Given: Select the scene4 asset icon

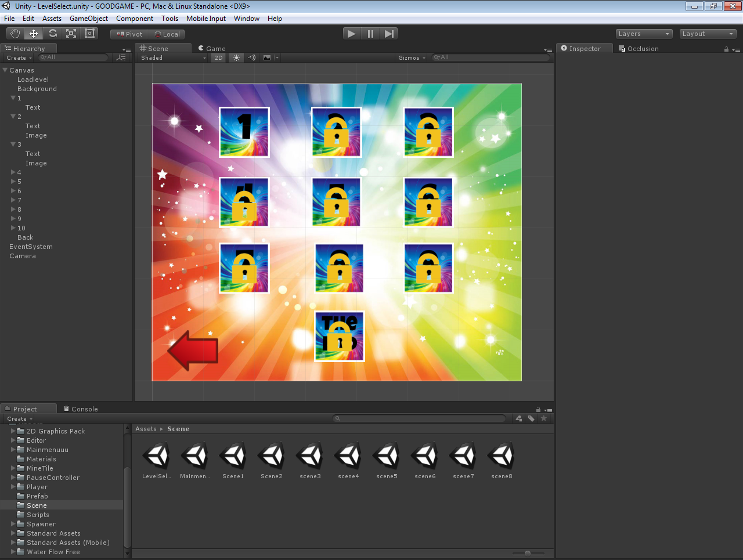Looking at the screenshot, I should tap(348, 456).
